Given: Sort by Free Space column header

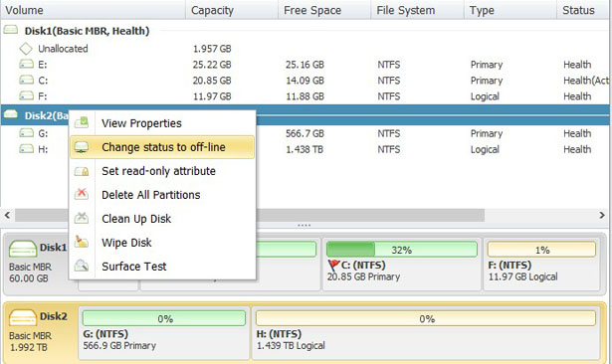Looking at the screenshot, I should click(324, 10).
